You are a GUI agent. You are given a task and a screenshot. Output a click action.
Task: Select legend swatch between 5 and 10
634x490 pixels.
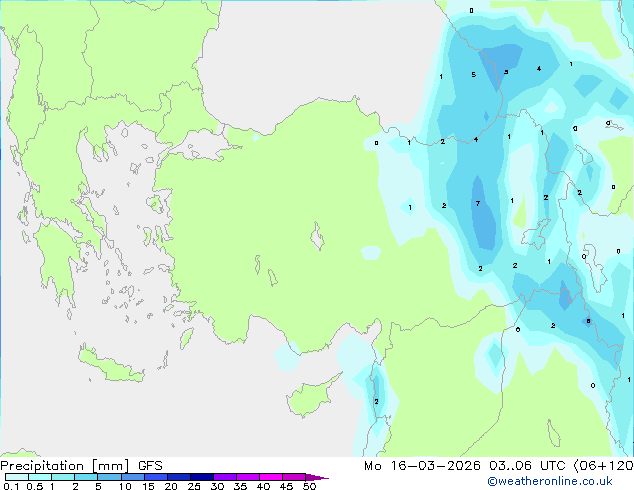(109, 477)
